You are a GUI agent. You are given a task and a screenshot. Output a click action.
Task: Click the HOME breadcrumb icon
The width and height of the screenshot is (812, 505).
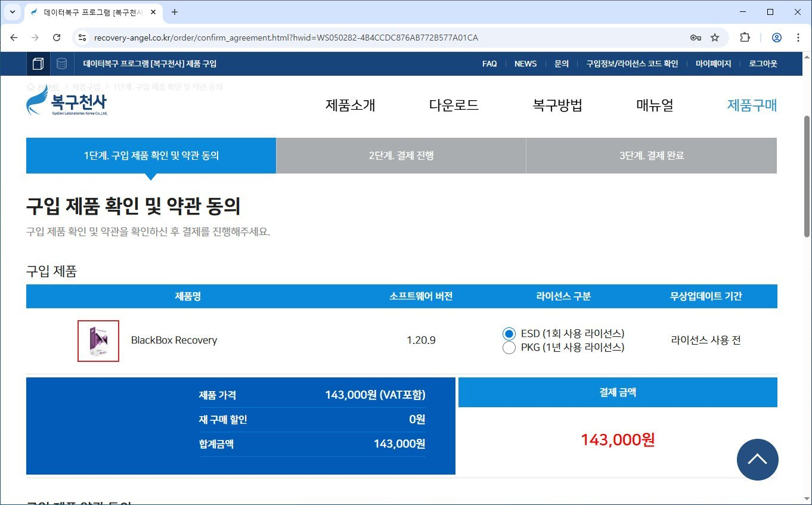pos(31,87)
